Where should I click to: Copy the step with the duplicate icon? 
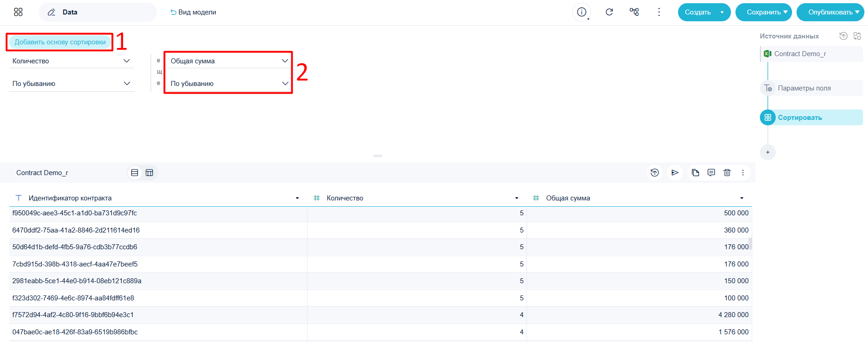click(x=696, y=173)
